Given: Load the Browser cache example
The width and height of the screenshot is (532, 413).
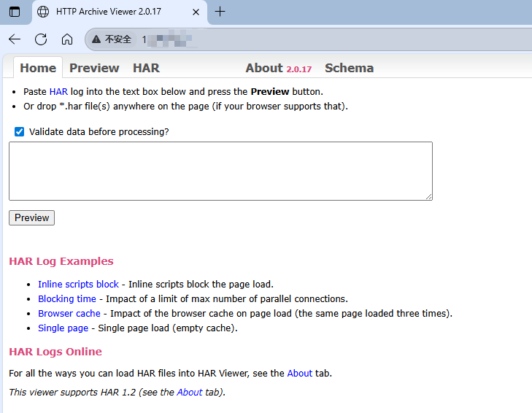Looking at the screenshot, I should click(x=69, y=313).
